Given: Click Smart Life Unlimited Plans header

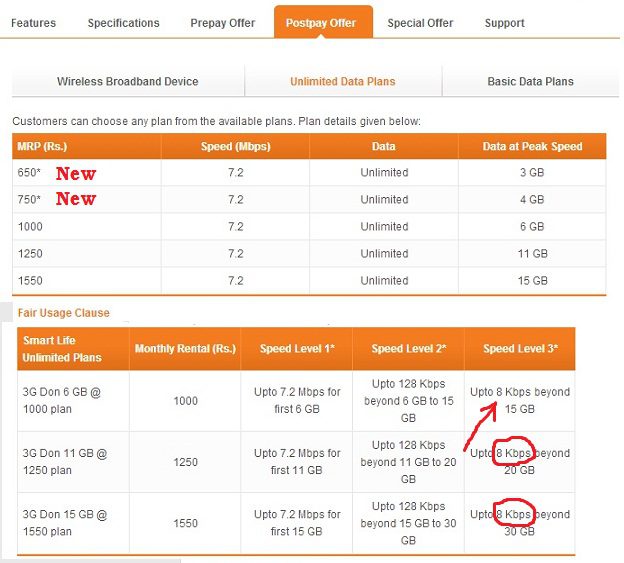Looking at the screenshot, I should (x=73, y=349).
